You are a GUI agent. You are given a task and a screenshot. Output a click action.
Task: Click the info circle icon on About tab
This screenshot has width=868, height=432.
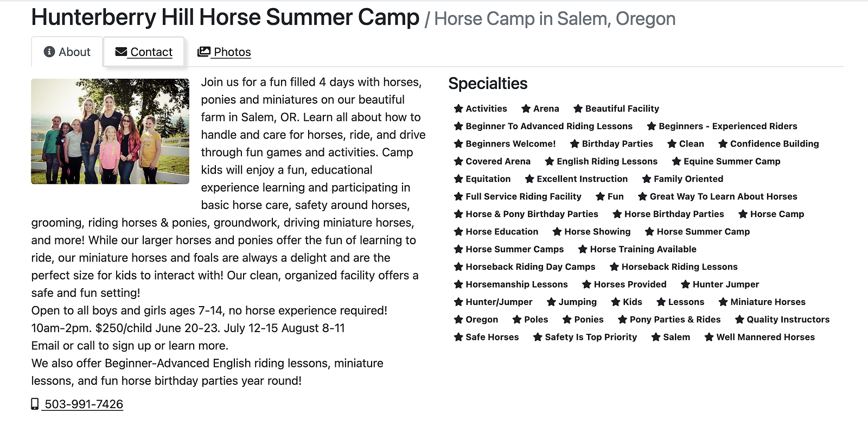click(49, 52)
